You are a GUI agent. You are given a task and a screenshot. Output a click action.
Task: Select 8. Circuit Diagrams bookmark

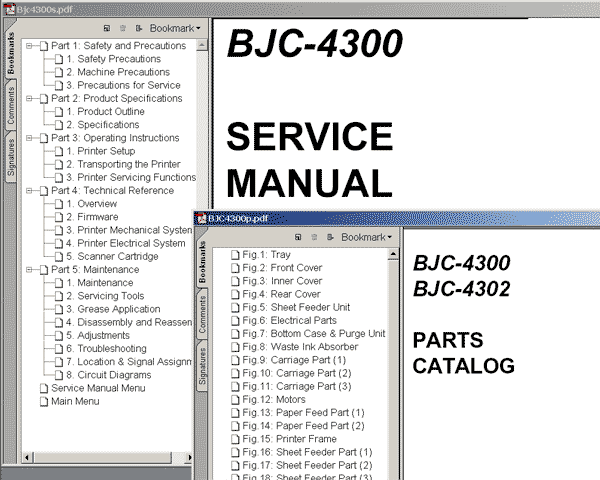(109, 375)
